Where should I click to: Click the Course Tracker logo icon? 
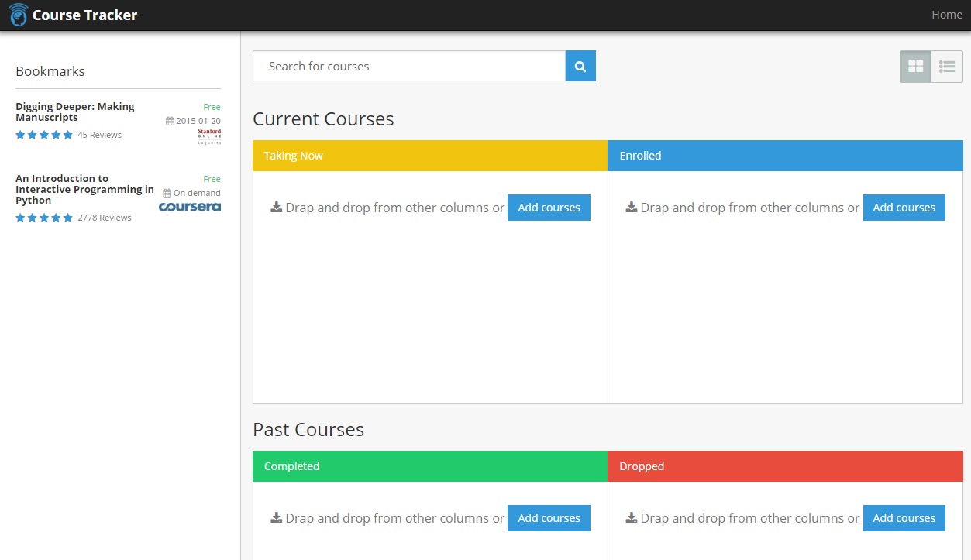19,15
